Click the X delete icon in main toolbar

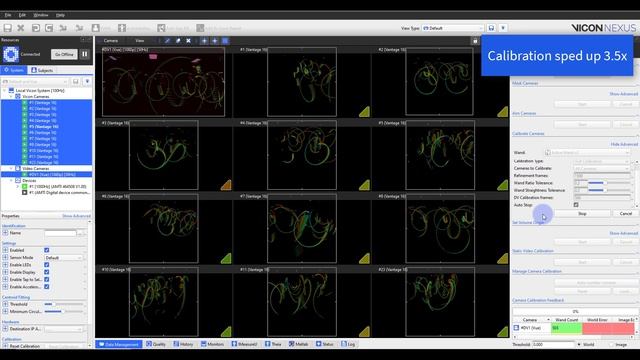click(21, 28)
